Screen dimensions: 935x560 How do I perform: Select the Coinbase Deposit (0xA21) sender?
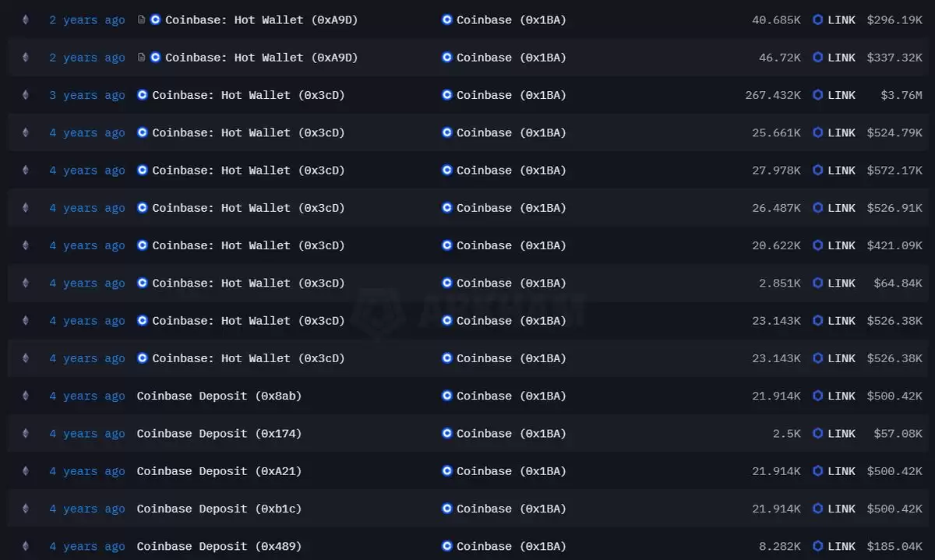point(219,470)
